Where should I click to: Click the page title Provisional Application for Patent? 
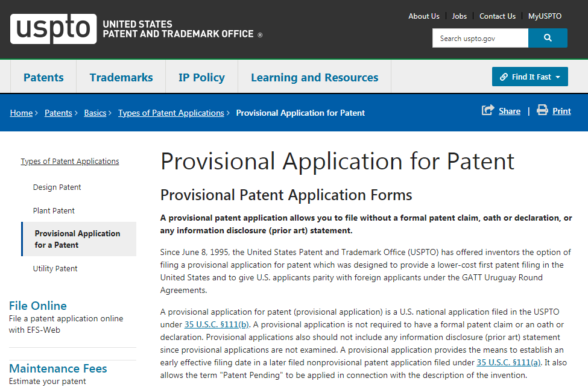(337, 162)
